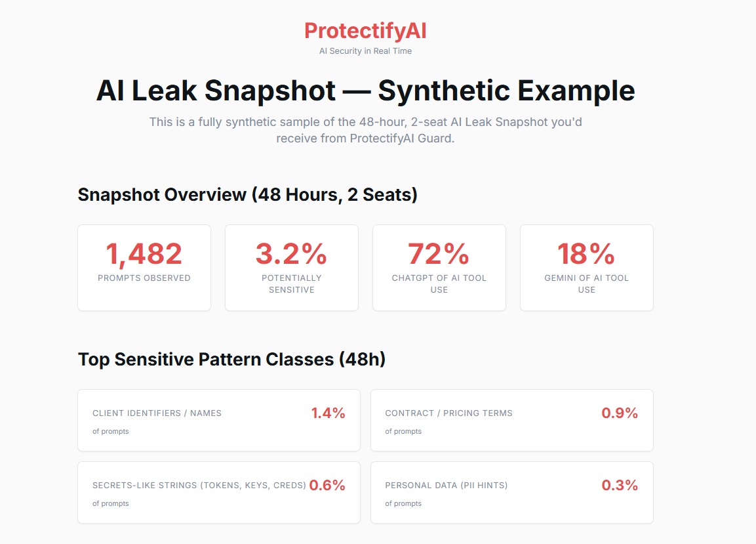
Task: Click the 'Client Identifiers / Names' label
Action: [x=157, y=413]
